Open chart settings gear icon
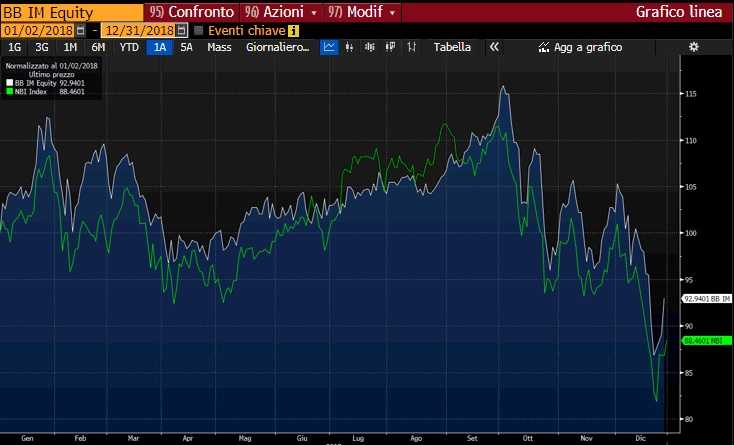Screen dimensions: 734x445 tap(694, 47)
